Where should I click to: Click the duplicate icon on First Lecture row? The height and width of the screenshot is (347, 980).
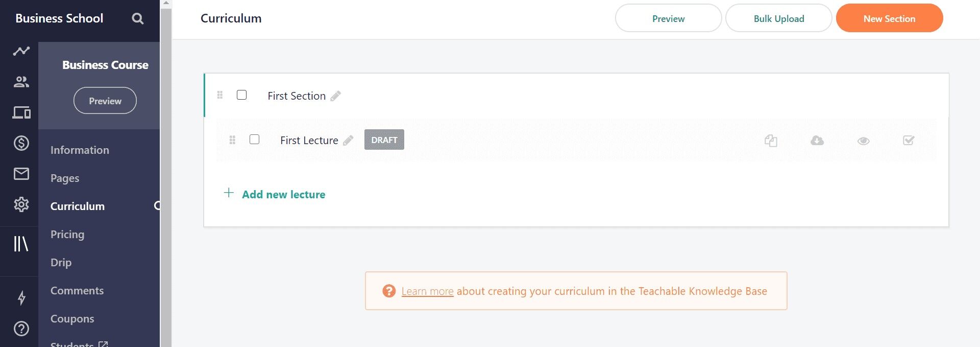pyautogui.click(x=771, y=141)
